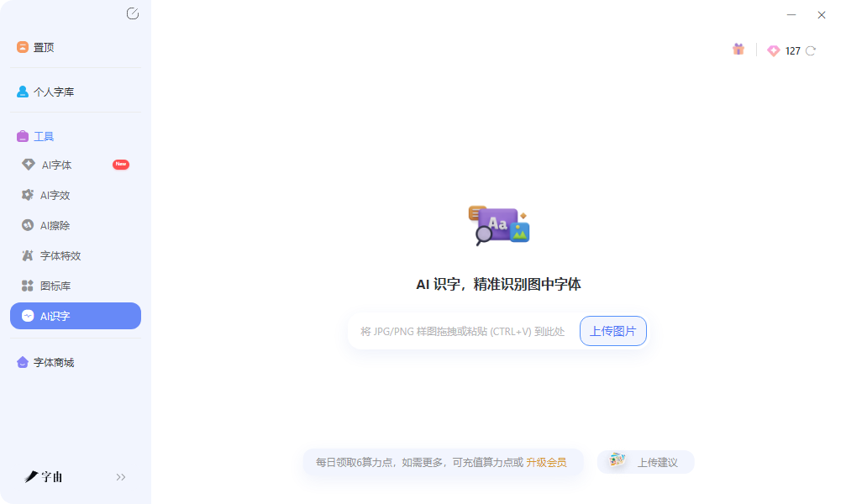Click the 字由 logo at bottom

pyautogui.click(x=44, y=477)
